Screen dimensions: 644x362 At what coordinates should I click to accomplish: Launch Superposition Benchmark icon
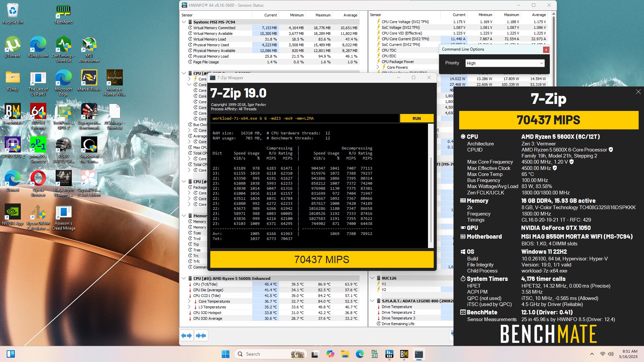click(x=89, y=116)
